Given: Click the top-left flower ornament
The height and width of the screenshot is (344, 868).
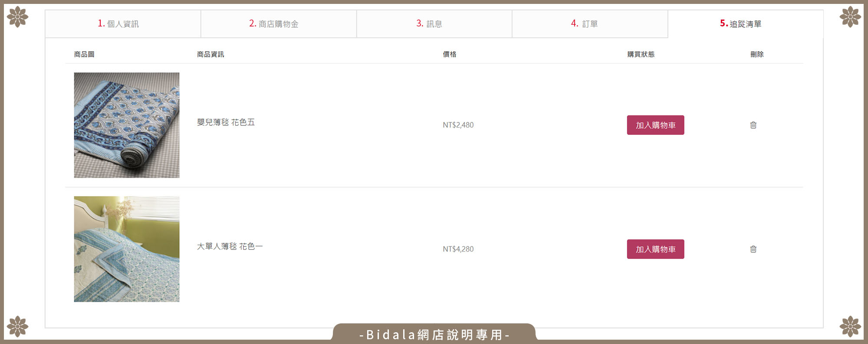Looking at the screenshot, I should pos(18,17).
